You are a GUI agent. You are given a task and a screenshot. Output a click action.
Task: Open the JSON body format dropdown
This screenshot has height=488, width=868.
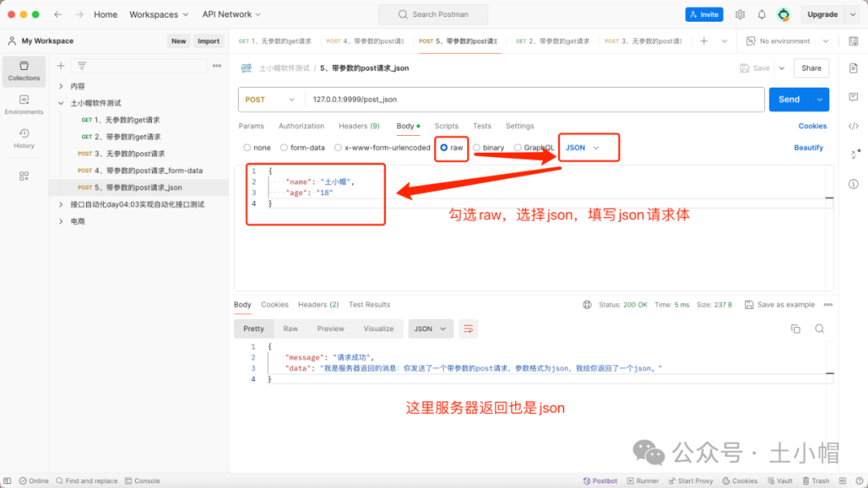[583, 148]
